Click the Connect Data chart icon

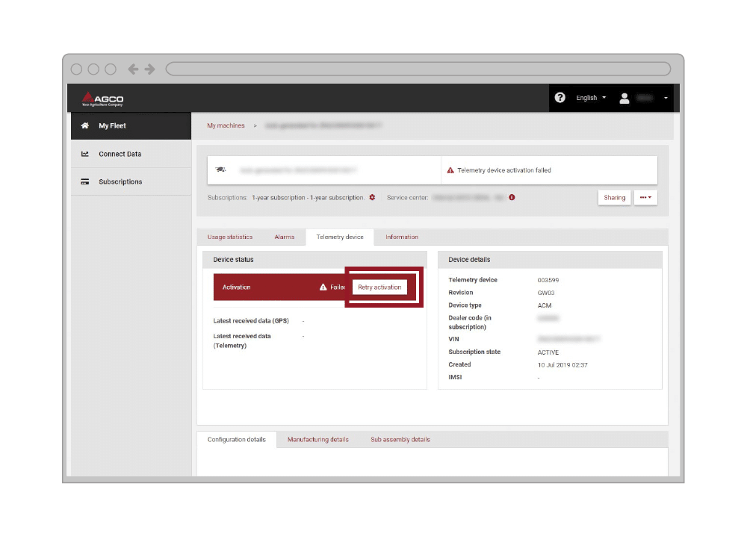click(x=85, y=154)
